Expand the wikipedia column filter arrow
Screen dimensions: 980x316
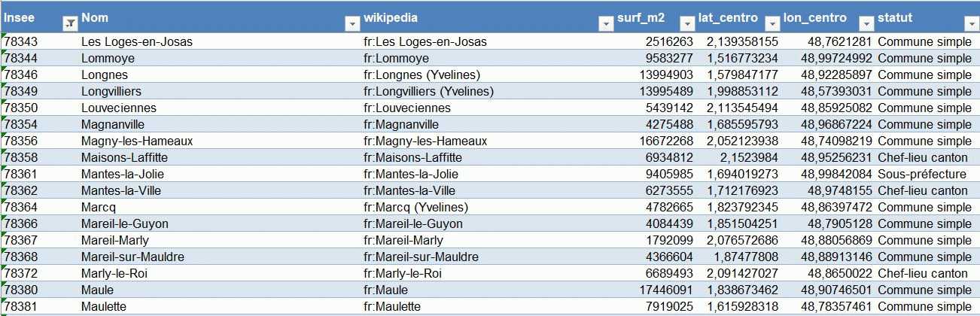(605, 23)
